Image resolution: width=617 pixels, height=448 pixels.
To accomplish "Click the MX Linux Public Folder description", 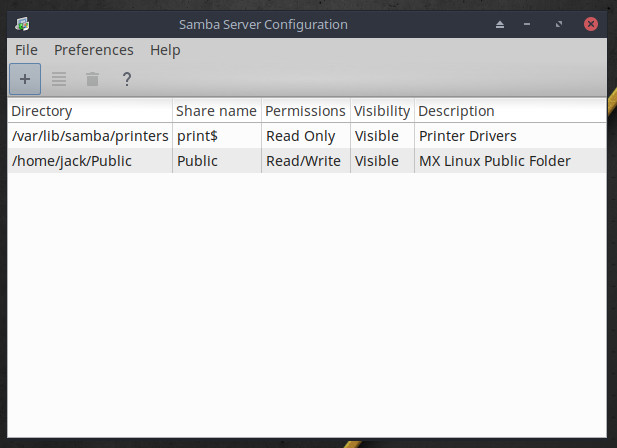I will (x=494, y=161).
